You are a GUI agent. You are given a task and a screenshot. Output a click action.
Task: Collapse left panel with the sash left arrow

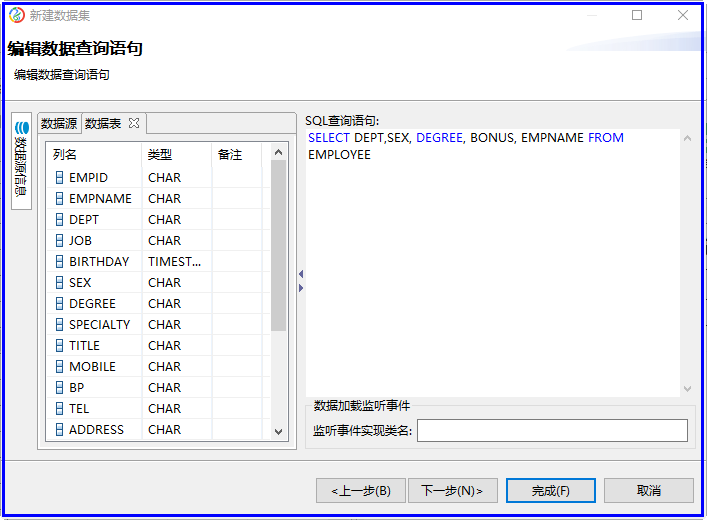[301, 274]
